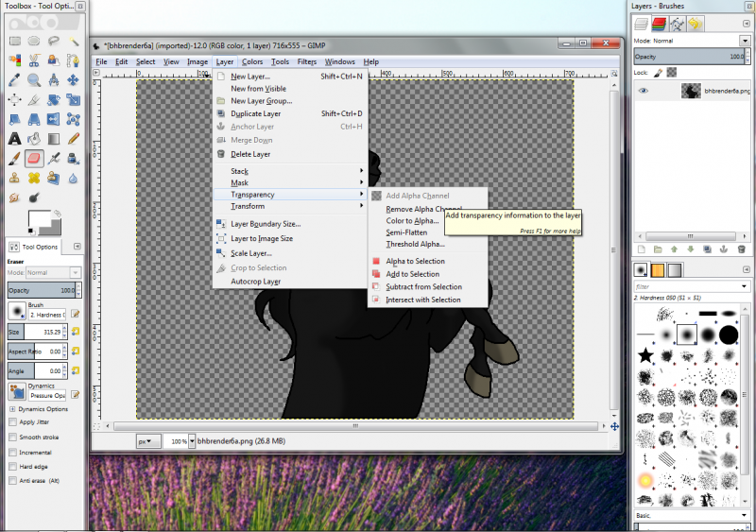Screen dimensions: 756x532
Task: Choose Alpha to Selection
Action: tap(428, 261)
